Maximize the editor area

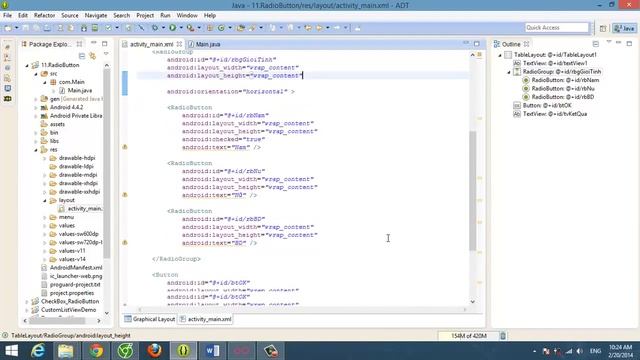[x=477, y=43]
